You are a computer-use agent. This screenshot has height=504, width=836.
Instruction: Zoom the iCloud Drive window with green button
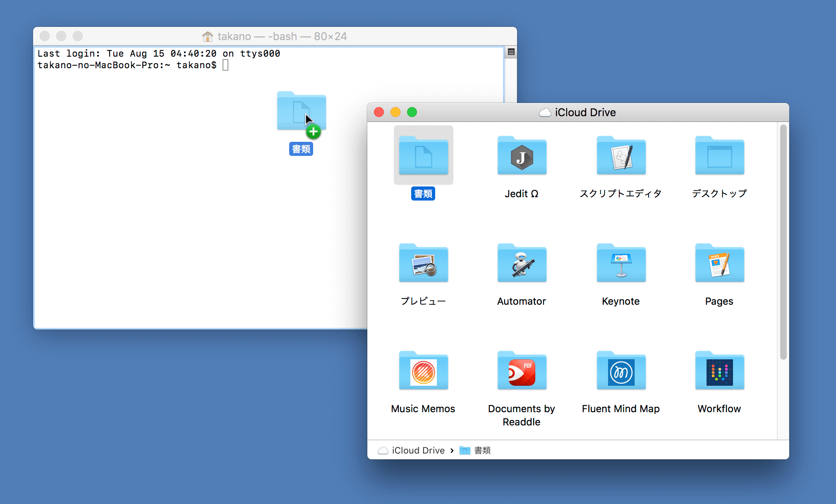pyautogui.click(x=412, y=112)
